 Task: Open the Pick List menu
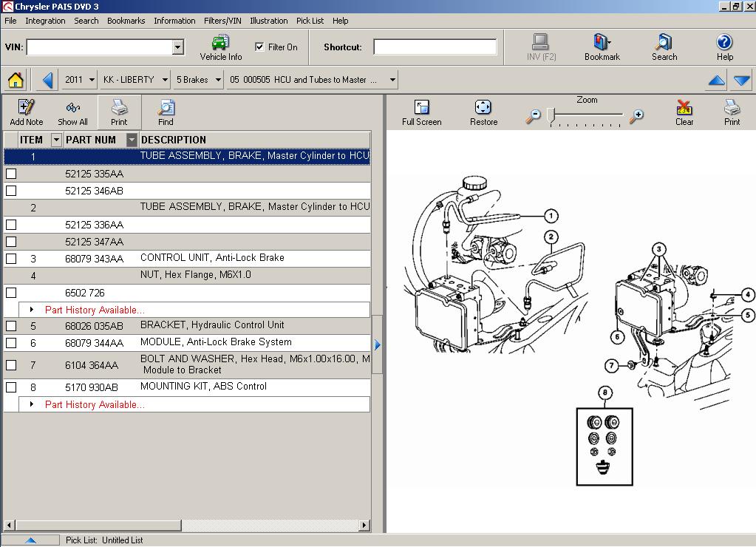pyautogui.click(x=310, y=21)
